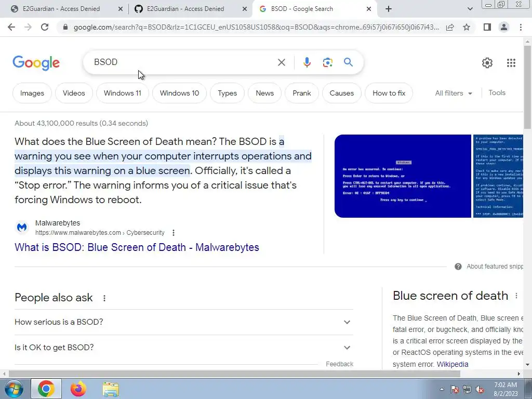
Task: Click About featured snippets help icon
Action: coord(458,267)
